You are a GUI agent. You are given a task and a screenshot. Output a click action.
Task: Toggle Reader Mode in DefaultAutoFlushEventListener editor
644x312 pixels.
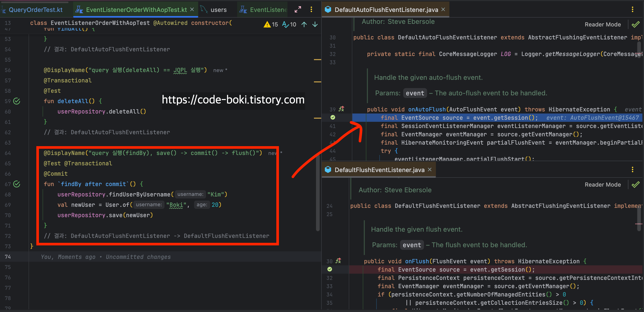[602, 24]
